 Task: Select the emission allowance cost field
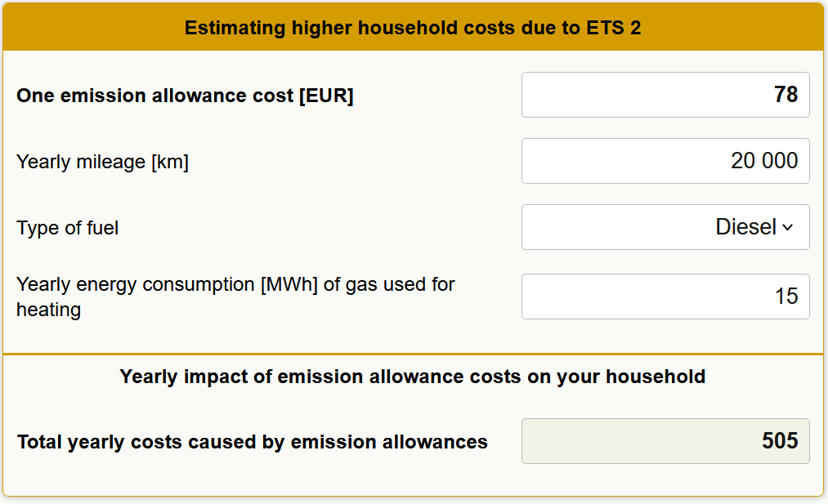665,95
